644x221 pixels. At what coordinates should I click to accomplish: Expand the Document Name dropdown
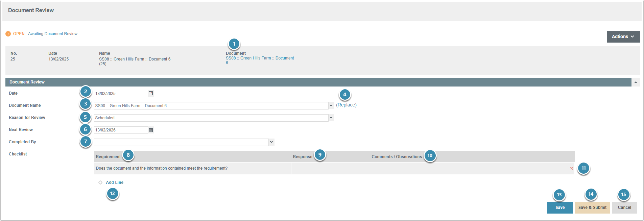[331, 106]
